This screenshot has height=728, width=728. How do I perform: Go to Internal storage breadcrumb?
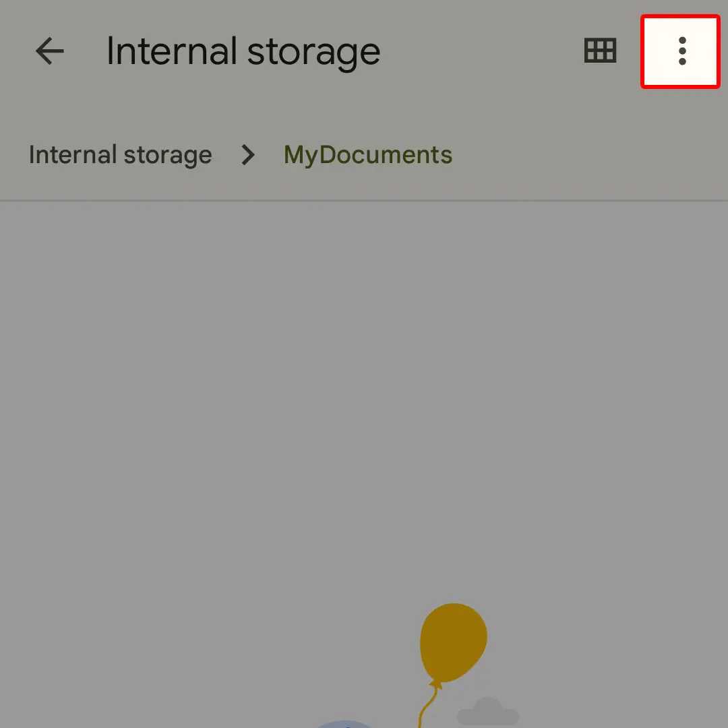(120, 155)
